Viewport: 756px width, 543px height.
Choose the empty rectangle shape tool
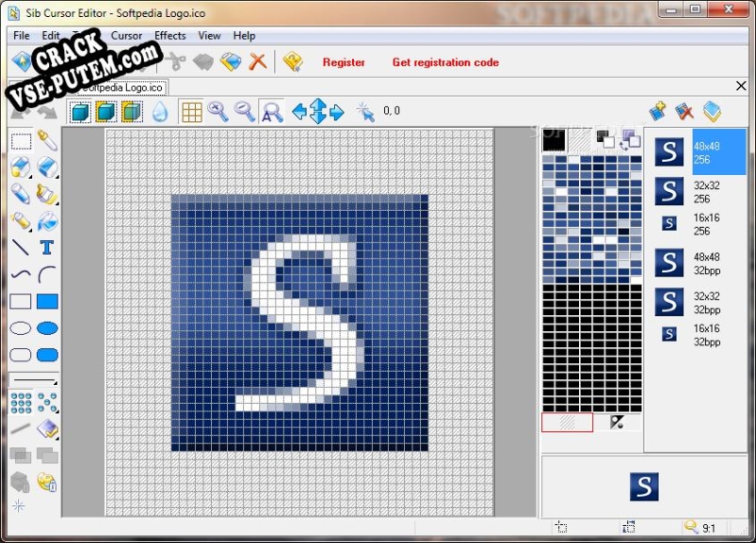[x=21, y=301]
